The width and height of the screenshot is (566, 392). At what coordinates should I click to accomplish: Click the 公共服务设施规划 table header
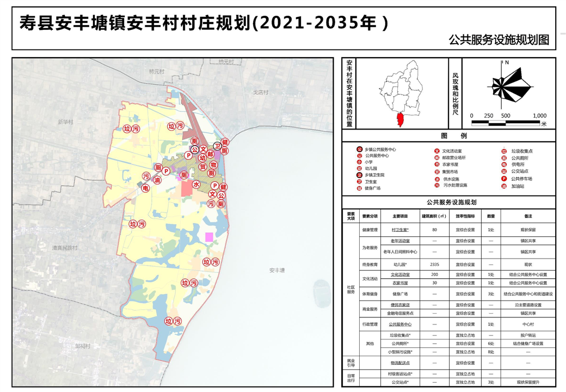448,202
